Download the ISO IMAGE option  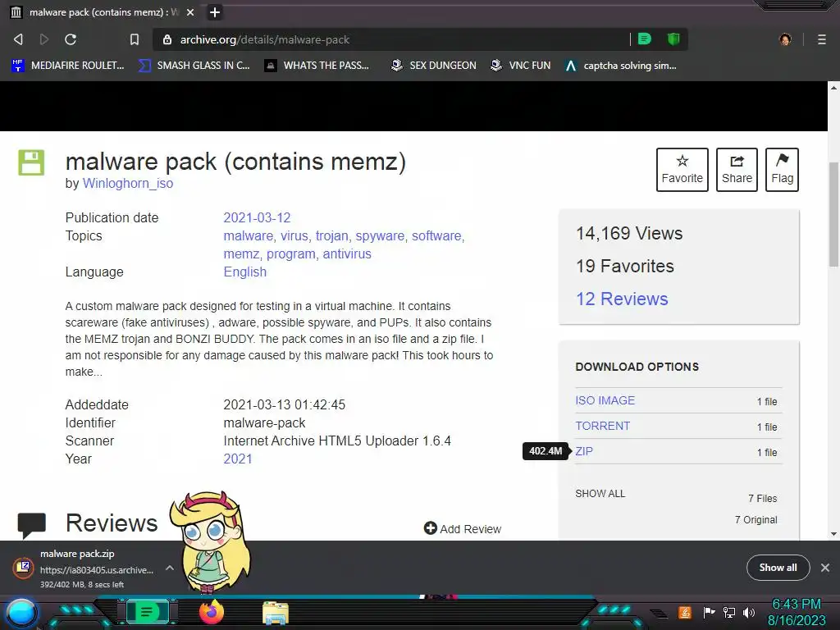coord(605,400)
